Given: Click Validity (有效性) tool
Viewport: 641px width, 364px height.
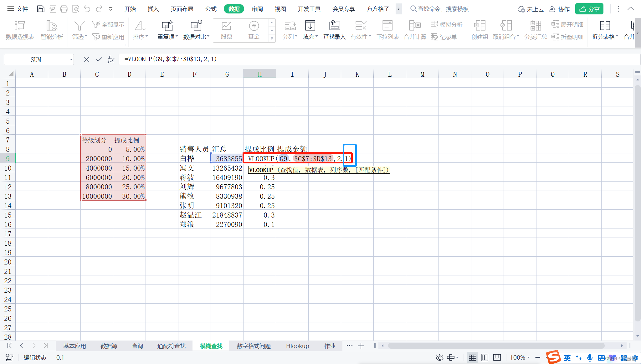Looking at the screenshot, I should coord(361,30).
